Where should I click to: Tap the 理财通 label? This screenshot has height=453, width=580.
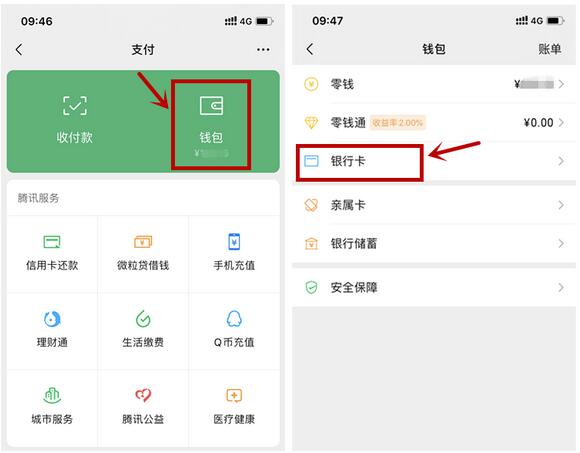(x=52, y=342)
